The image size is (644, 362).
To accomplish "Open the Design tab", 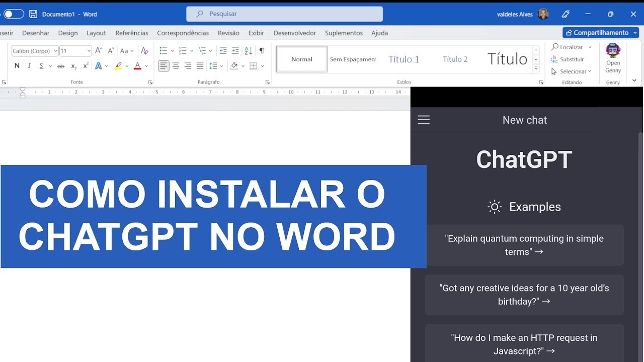I will coord(68,33).
